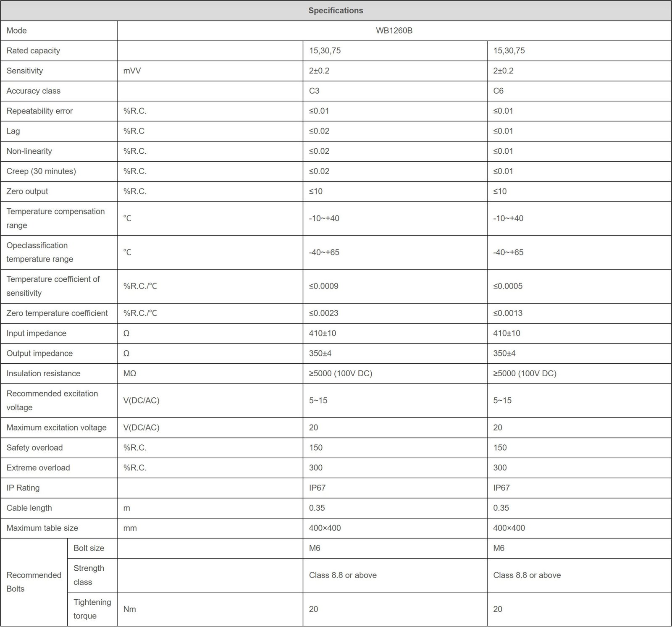Select the Maximum excitation voltage label
The width and height of the screenshot is (672, 627).
(56, 428)
